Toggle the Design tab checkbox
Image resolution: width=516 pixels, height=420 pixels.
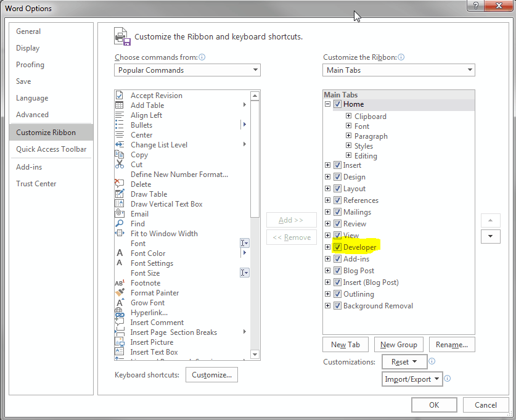pos(338,177)
